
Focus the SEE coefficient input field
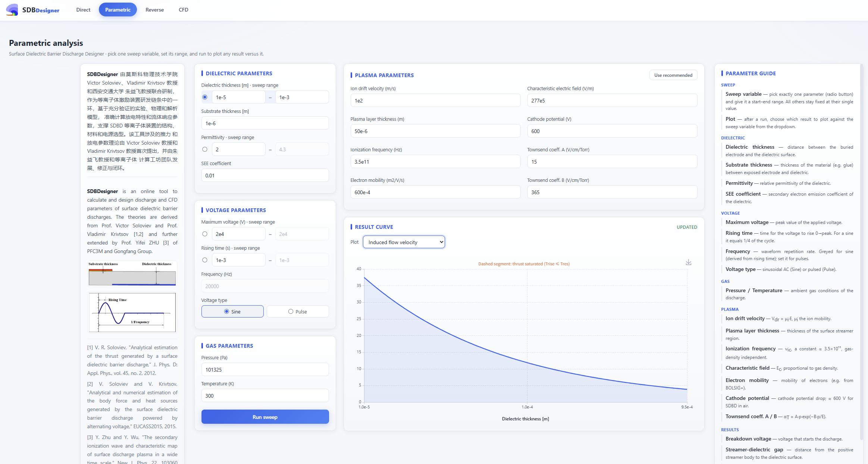[265, 176]
